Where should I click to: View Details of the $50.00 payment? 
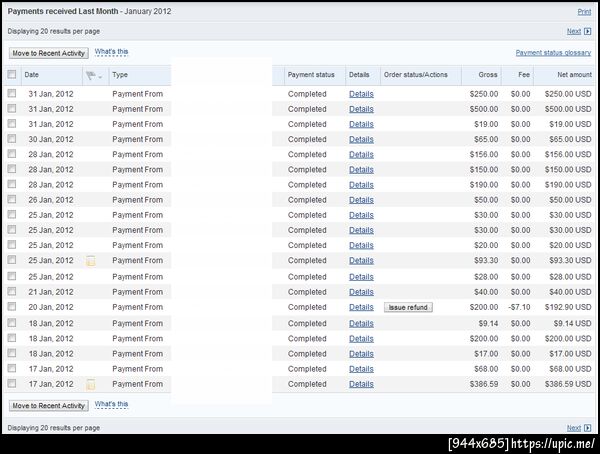(361, 200)
